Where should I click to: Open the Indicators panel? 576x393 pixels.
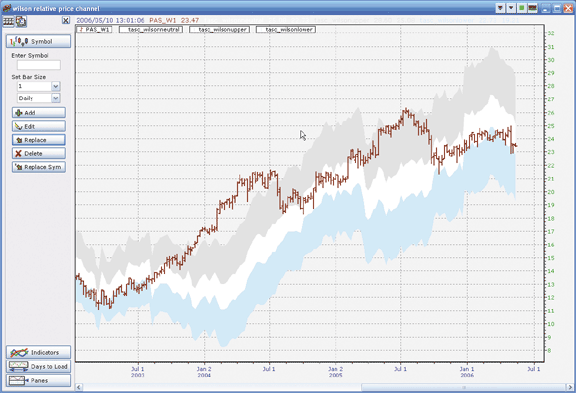pyautogui.click(x=38, y=352)
